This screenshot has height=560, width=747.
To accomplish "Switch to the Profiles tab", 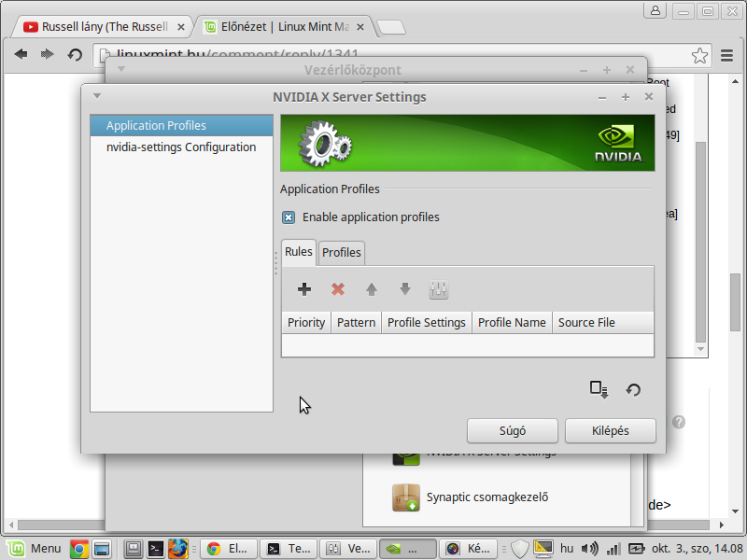I will (x=342, y=252).
